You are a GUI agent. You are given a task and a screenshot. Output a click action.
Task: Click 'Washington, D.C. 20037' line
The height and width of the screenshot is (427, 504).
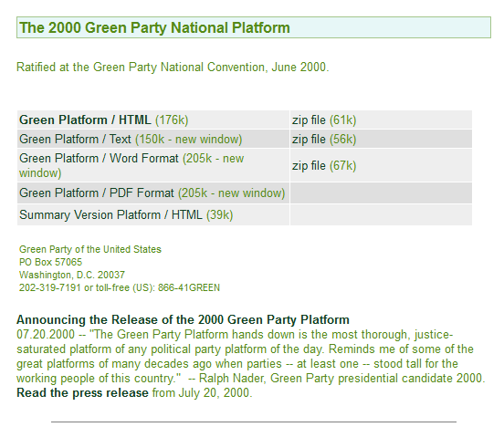click(72, 275)
